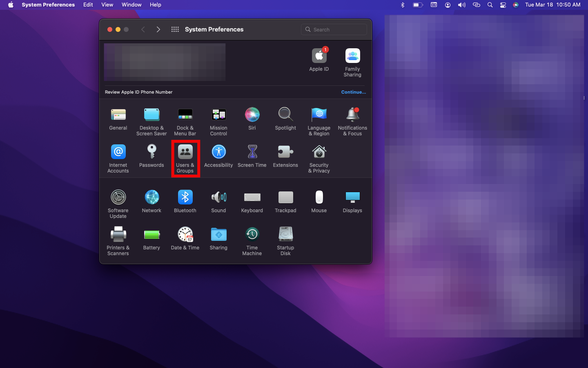Open the System Preferences app menu
The height and width of the screenshot is (368, 588).
click(48, 5)
